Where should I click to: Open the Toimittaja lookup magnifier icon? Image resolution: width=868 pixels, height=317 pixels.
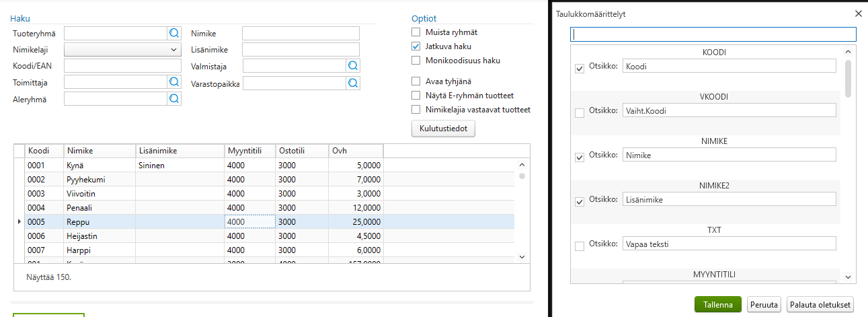[174, 82]
